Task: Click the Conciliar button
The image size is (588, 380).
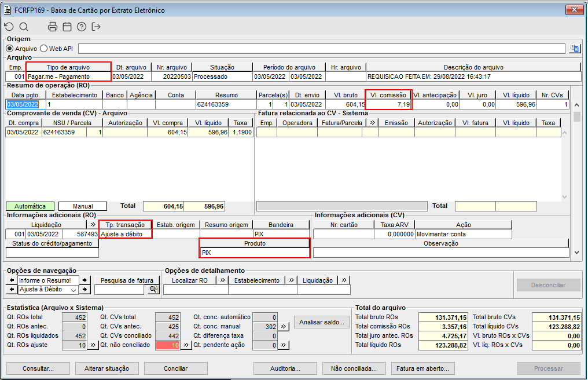Action: 176,368
